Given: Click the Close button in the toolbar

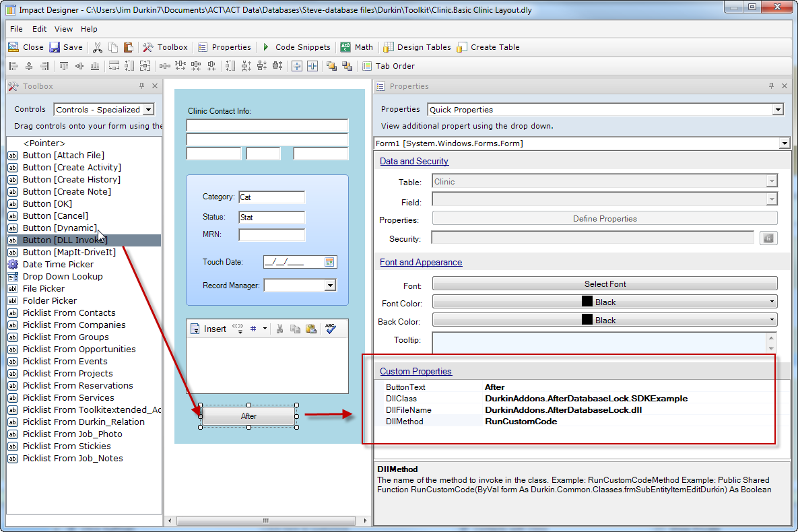Looking at the screenshot, I should (x=26, y=47).
